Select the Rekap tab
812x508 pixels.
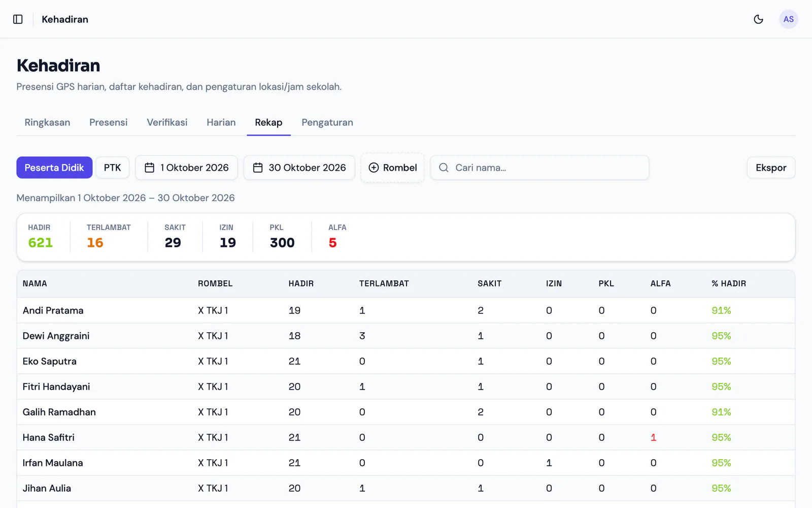[x=268, y=122]
